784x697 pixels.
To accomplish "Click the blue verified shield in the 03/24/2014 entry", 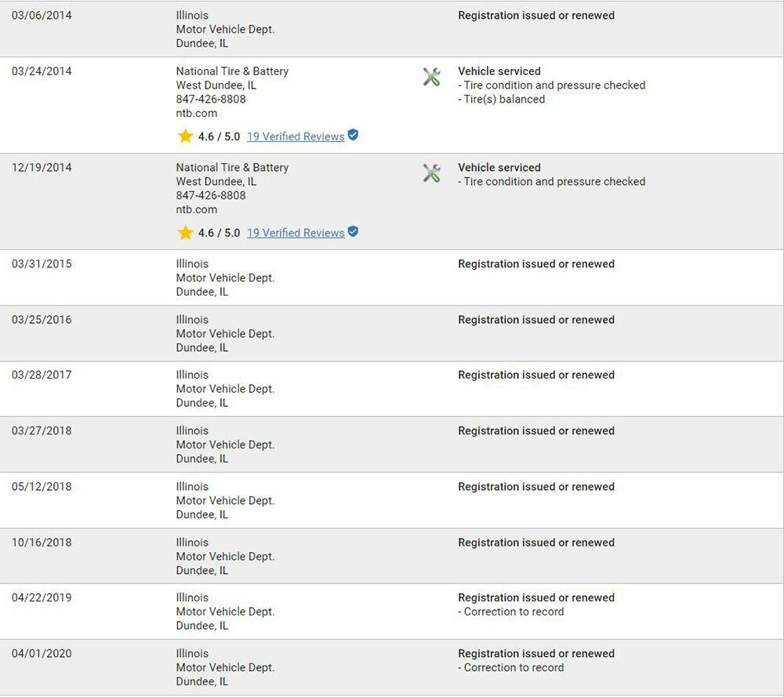I will click(353, 136).
